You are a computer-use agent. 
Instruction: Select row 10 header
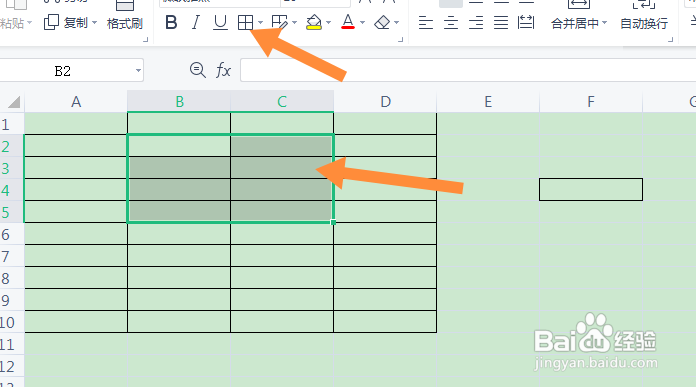[x=12, y=322]
